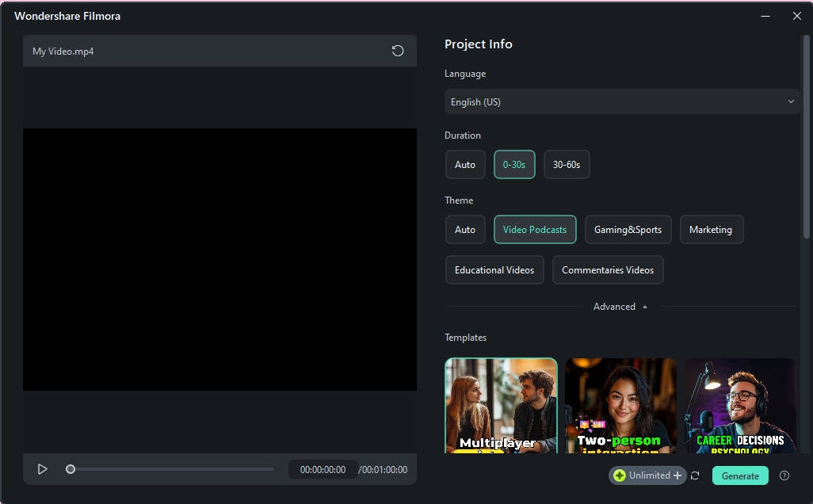
Task: Select the 0-30s duration option
Action: pyautogui.click(x=514, y=164)
